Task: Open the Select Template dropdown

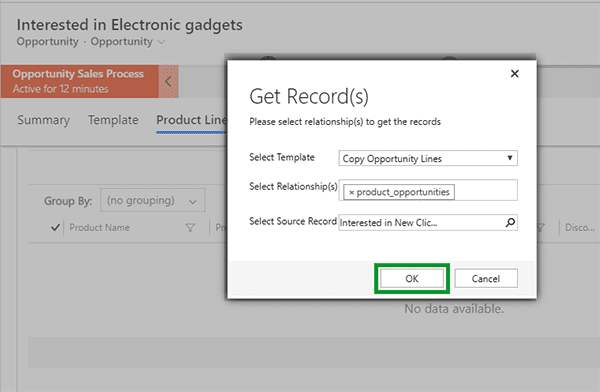Action: click(428, 158)
